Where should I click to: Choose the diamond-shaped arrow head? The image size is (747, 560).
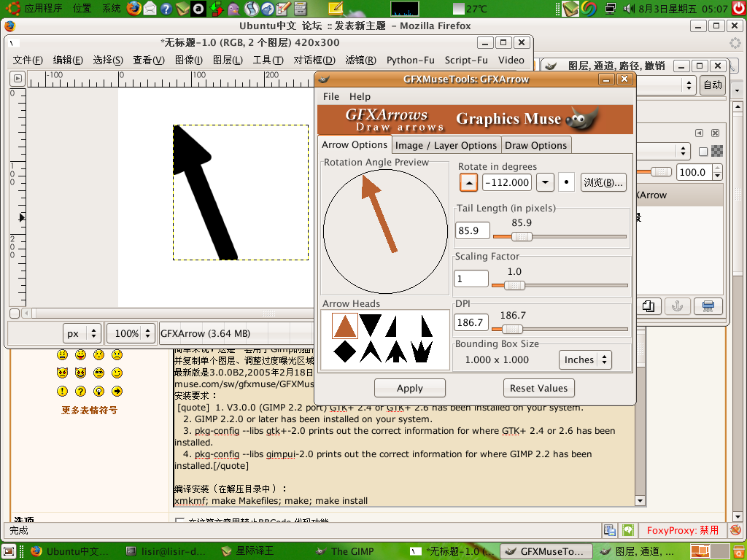coord(345,351)
